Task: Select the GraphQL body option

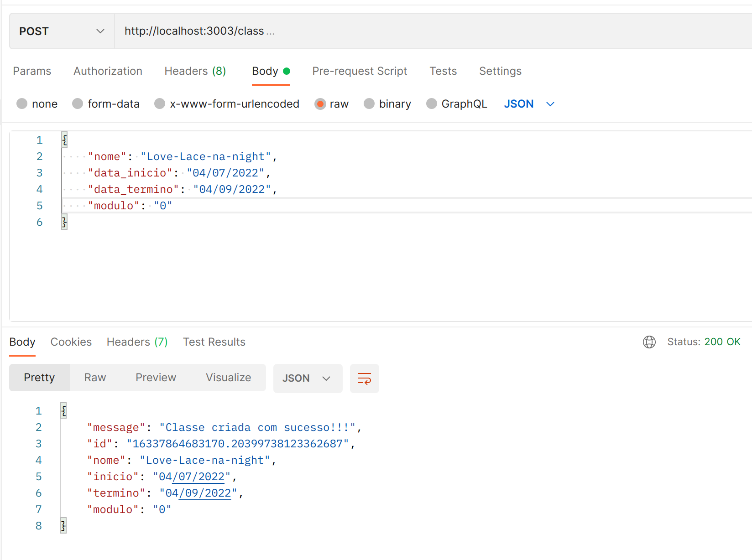Action: tap(456, 104)
